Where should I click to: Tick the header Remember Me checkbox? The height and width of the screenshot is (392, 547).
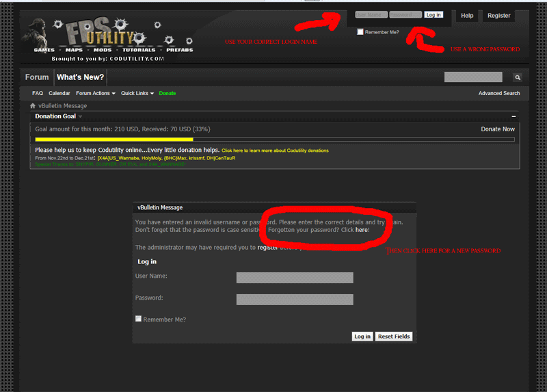pyautogui.click(x=360, y=32)
